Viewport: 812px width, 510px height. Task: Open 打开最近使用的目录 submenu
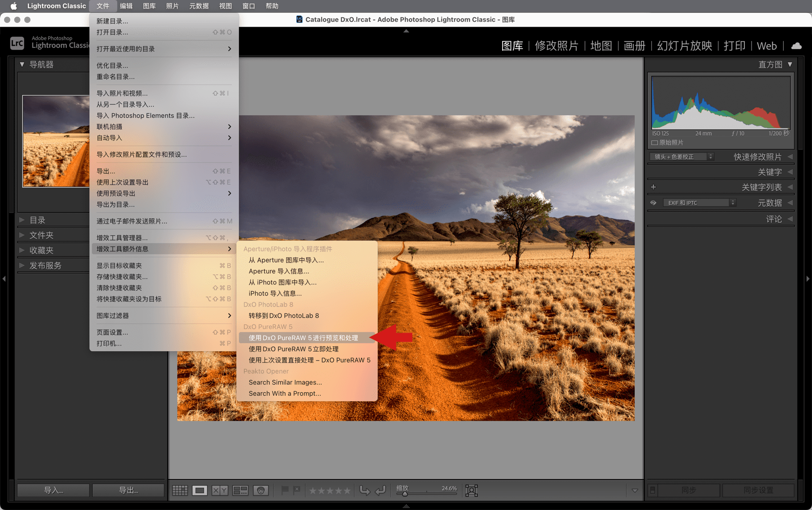pos(164,49)
